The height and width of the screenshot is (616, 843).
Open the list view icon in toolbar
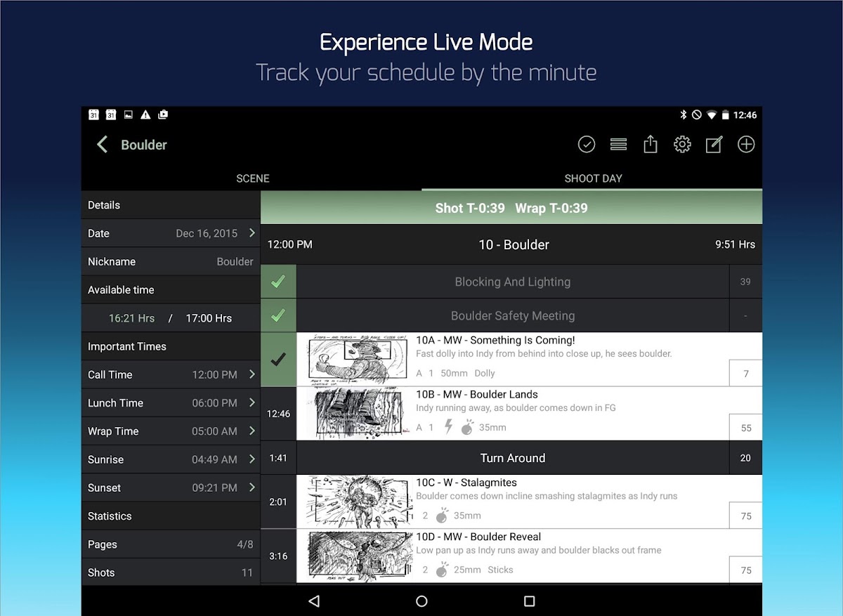click(618, 145)
